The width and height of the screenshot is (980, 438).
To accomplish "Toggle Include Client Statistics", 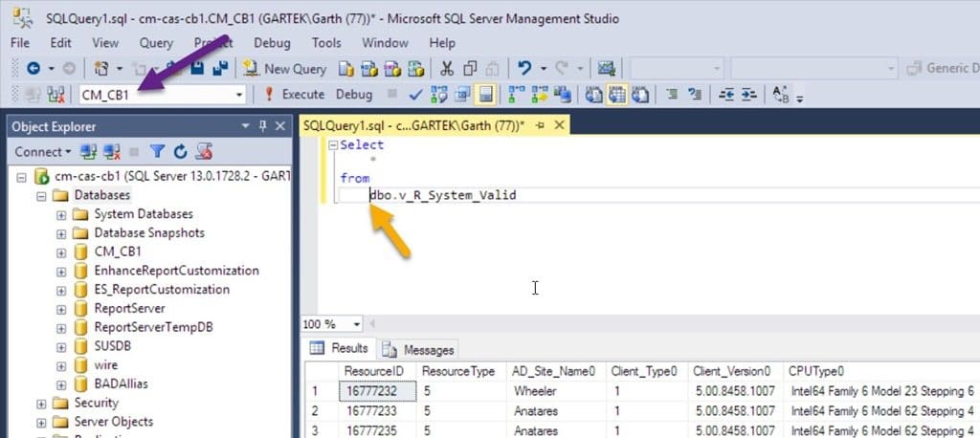I will (x=563, y=95).
